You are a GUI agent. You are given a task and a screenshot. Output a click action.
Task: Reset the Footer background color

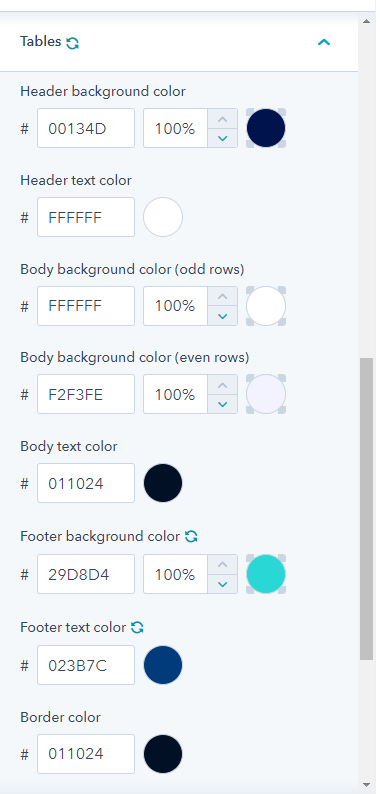click(x=191, y=536)
